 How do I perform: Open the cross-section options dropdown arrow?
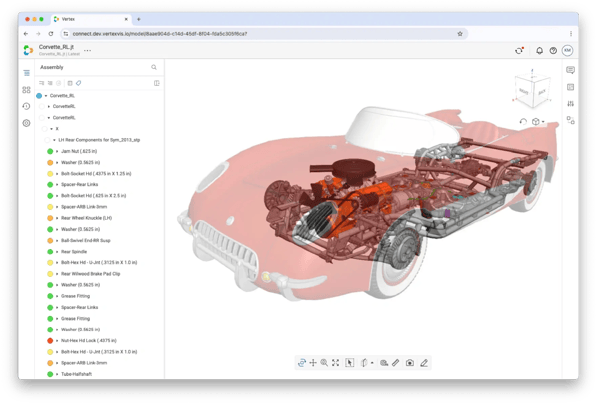coord(372,363)
